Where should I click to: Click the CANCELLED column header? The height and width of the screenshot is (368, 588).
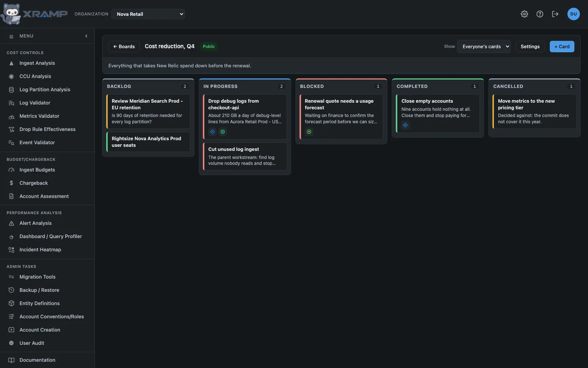(508, 86)
